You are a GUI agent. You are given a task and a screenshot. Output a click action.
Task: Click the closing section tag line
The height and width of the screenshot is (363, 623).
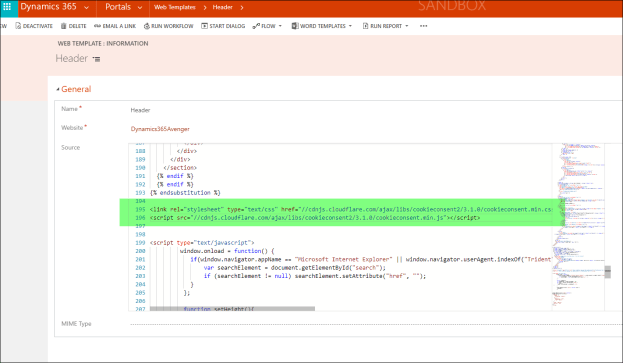180,168
